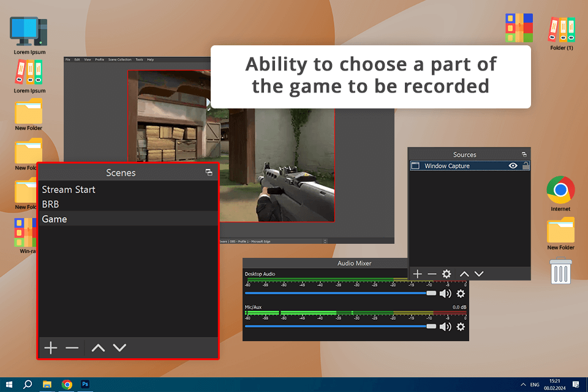Add a new scene in Scenes panel
Viewport: 588px width, 392px height.
[x=51, y=348]
